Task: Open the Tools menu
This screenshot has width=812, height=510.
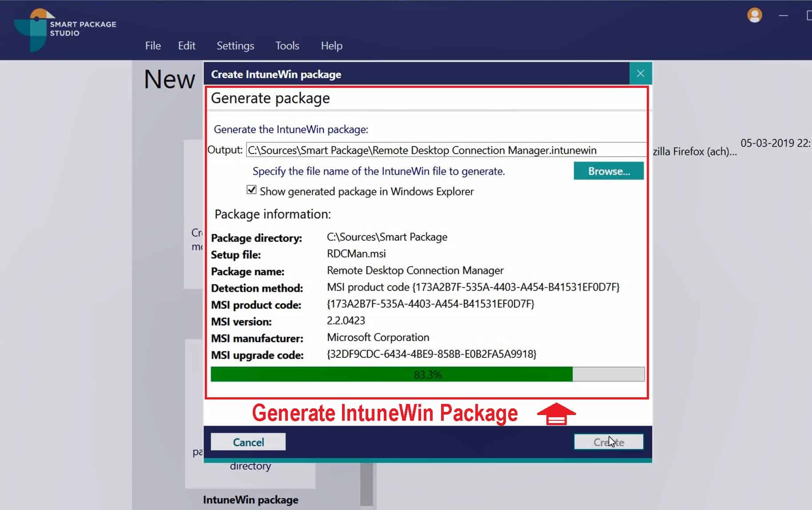Action: point(287,46)
